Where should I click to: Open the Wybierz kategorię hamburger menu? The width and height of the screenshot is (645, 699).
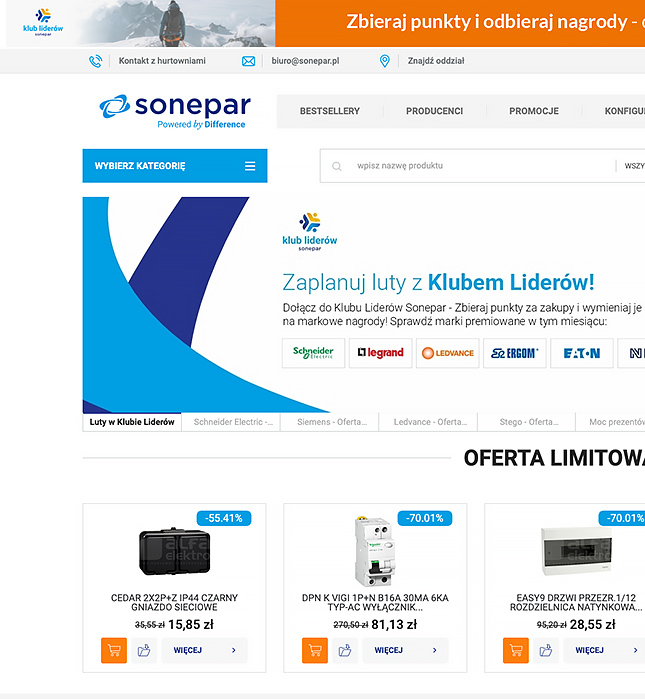click(x=250, y=166)
